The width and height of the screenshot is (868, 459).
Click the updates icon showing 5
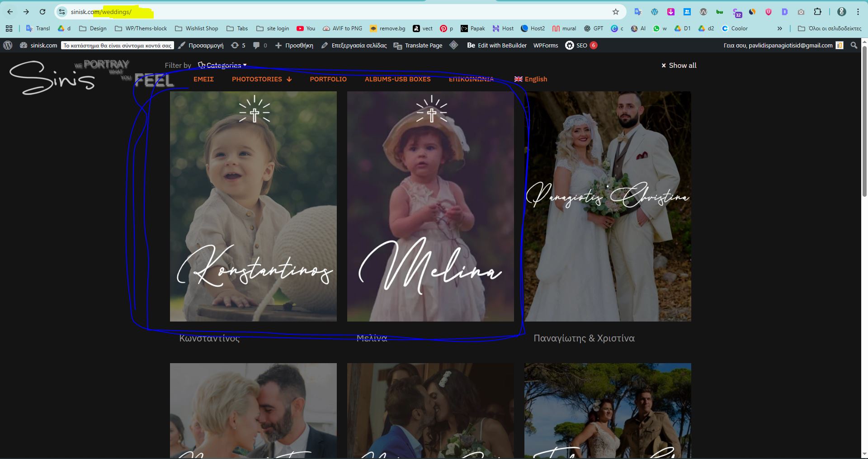[238, 45]
